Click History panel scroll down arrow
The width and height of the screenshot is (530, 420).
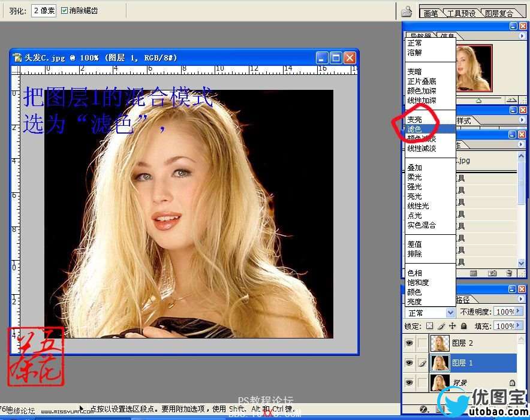click(521, 262)
